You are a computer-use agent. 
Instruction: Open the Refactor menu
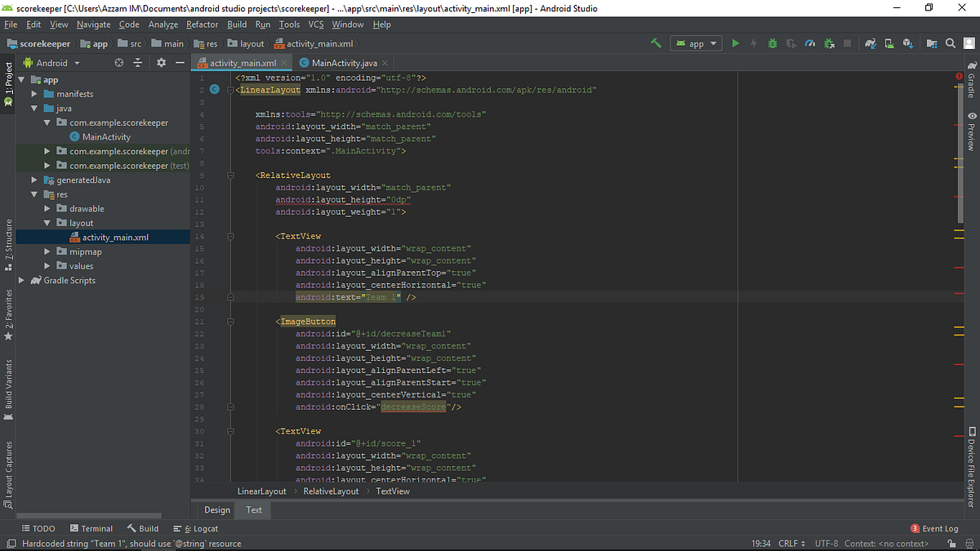(202, 24)
